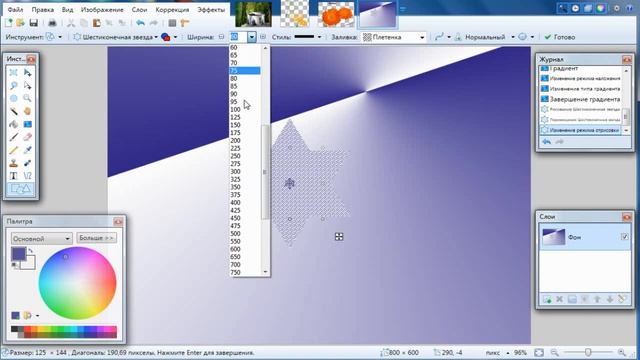Image resolution: width=640 pixels, height=360 pixels.
Task: Select the Pencil tool
Action: point(14,150)
